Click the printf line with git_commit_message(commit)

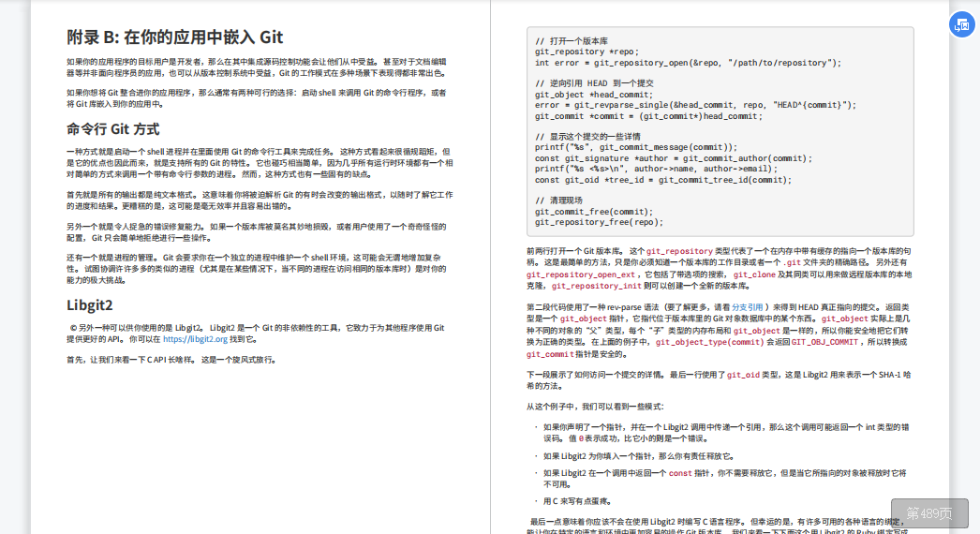pos(636,148)
